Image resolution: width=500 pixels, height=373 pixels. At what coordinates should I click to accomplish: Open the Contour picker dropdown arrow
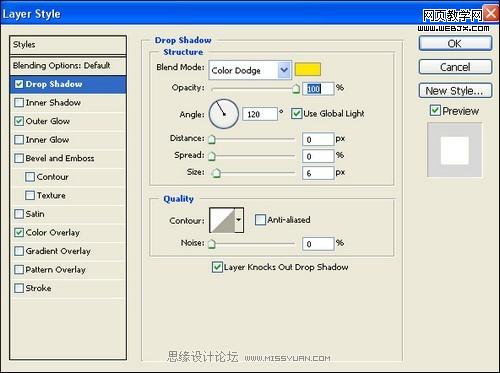(x=239, y=220)
